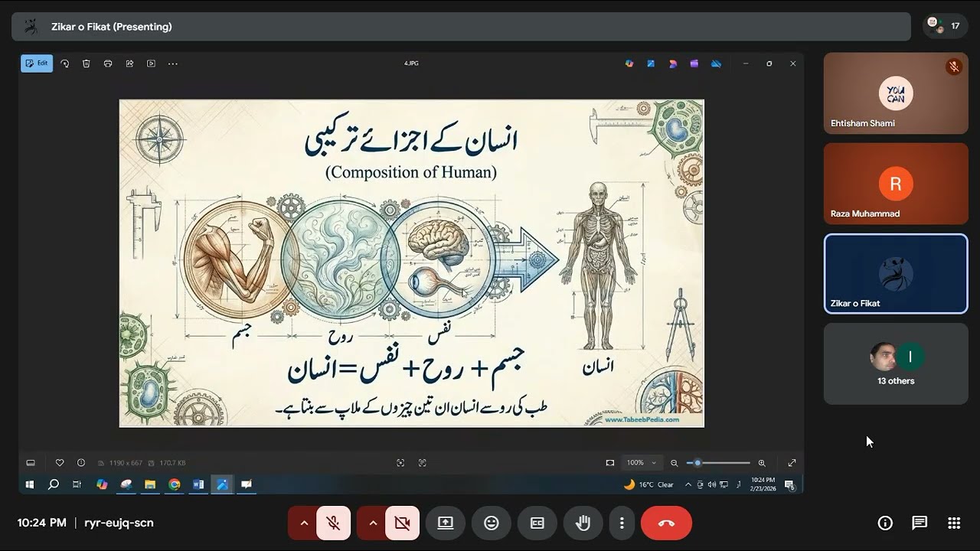Image resolution: width=980 pixels, height=551 pixels.
Task: Click the 170.7 KB file size text
Action: point(172,463)
